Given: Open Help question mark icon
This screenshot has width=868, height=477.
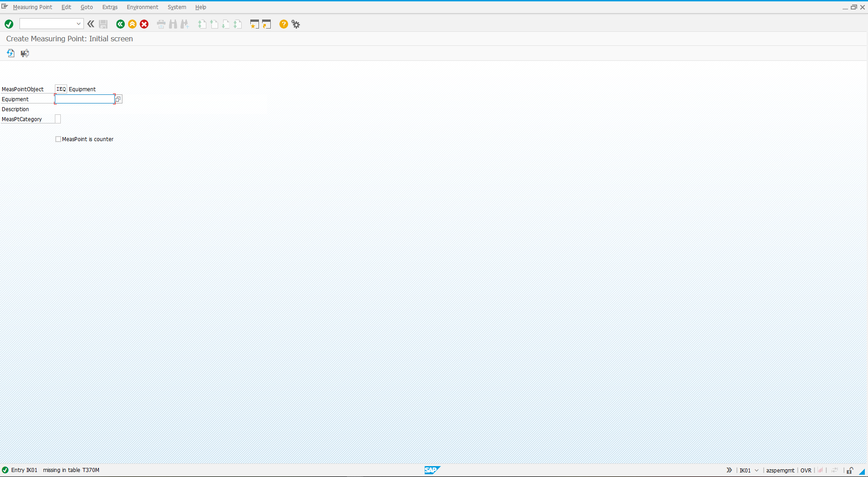Looking at the screenshot, I should [x=283, y=24].
